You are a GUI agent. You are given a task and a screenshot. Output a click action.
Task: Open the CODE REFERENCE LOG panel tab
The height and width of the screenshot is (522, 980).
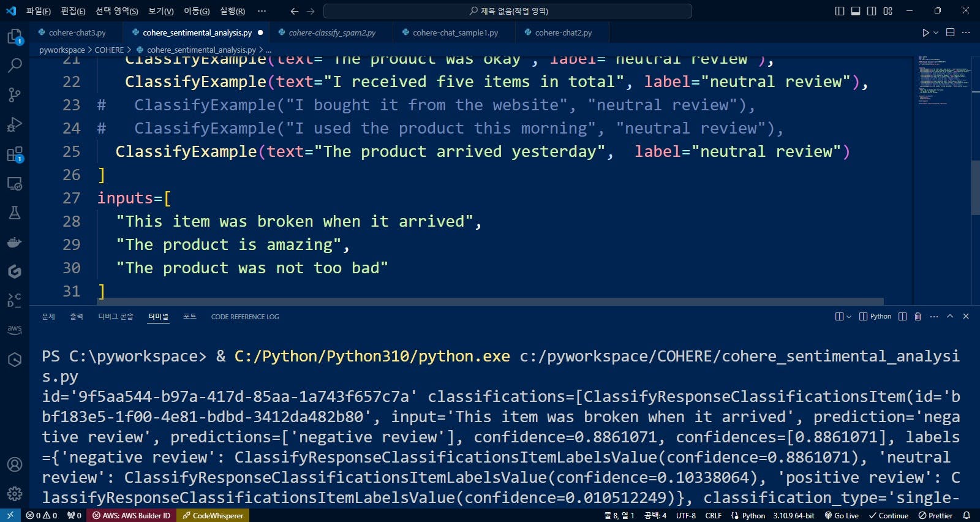[x=245, y=317]
